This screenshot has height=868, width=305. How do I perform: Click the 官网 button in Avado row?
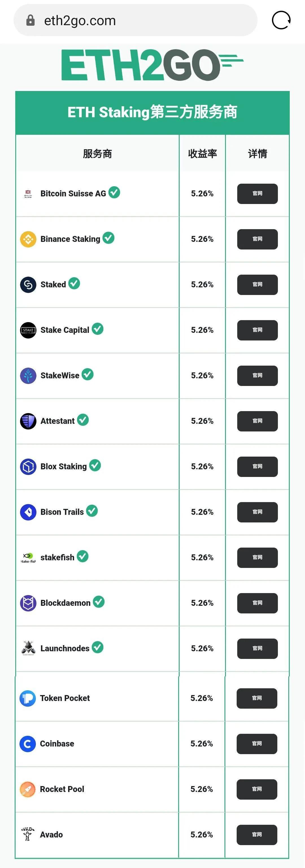(256, 835)
